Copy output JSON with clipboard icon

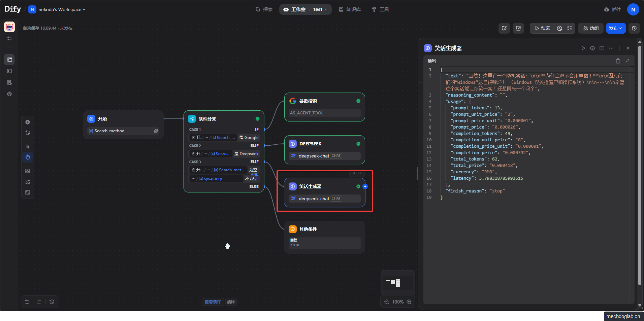[x=618, y=61]
